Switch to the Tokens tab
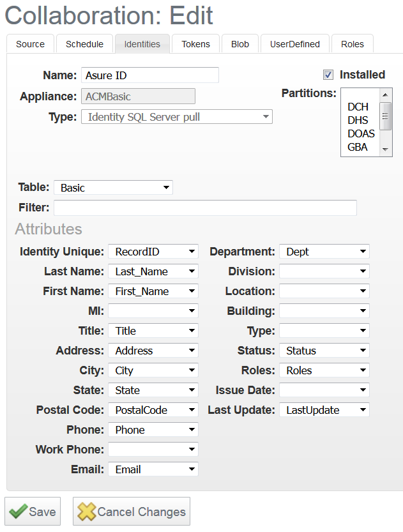This screenshot has height=532, width=403. pos(195,44)
